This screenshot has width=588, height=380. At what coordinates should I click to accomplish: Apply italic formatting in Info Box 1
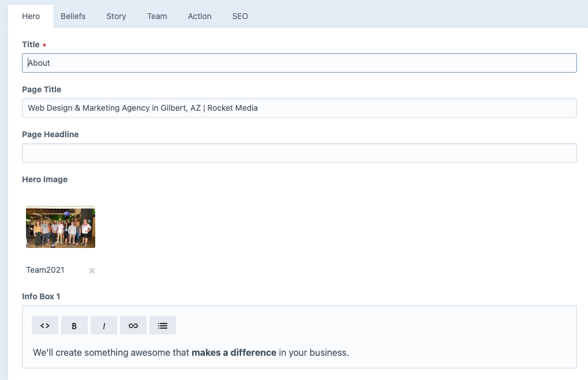pos(104,325)
